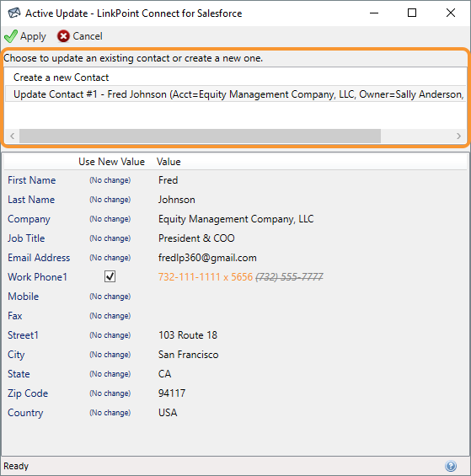
Task: Click the Value column header
Action: coord(169,162)
